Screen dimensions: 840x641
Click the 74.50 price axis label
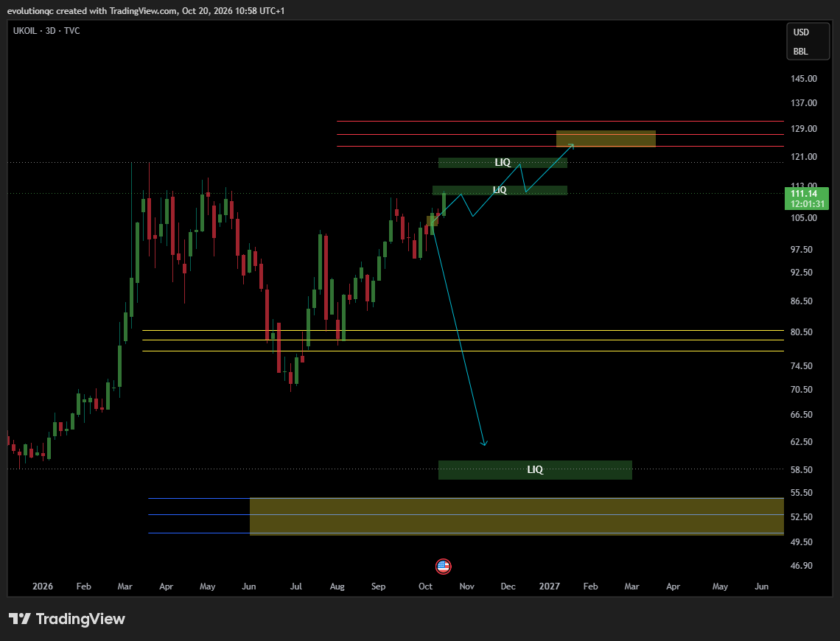tap(802, 366)
